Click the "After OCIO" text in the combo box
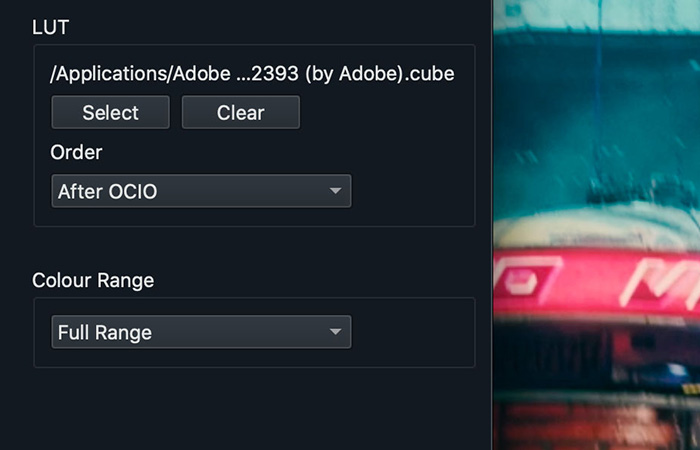 point(108,191)
